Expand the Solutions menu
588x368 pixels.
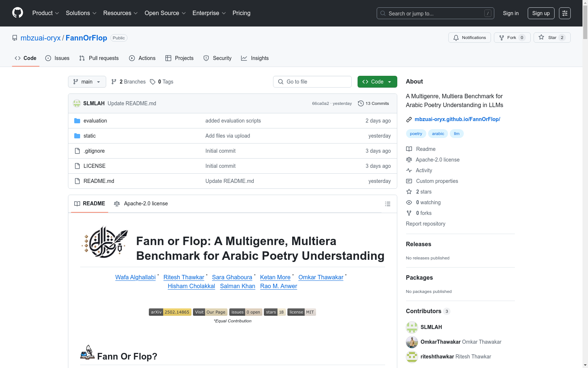pyautogui.click(x=81, y=13)
